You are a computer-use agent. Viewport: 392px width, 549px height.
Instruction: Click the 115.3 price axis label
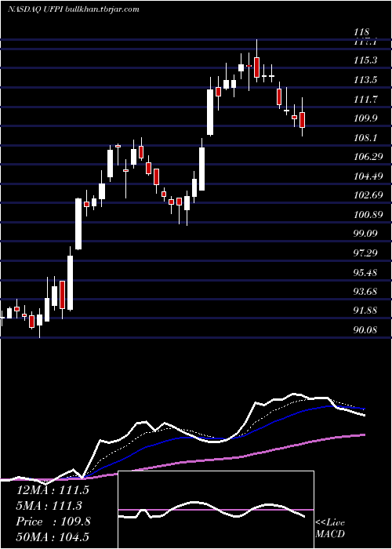[x=365, y=60]
